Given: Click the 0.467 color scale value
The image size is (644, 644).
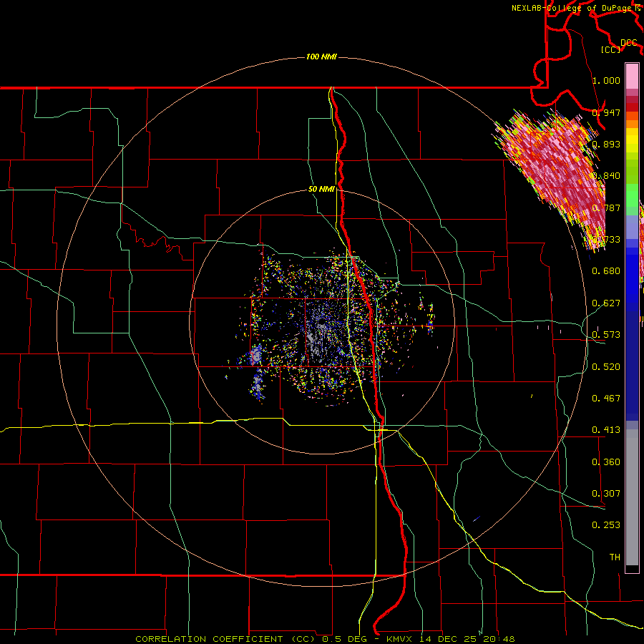Looking at the screenshot, I should click(x=606, y=399).
